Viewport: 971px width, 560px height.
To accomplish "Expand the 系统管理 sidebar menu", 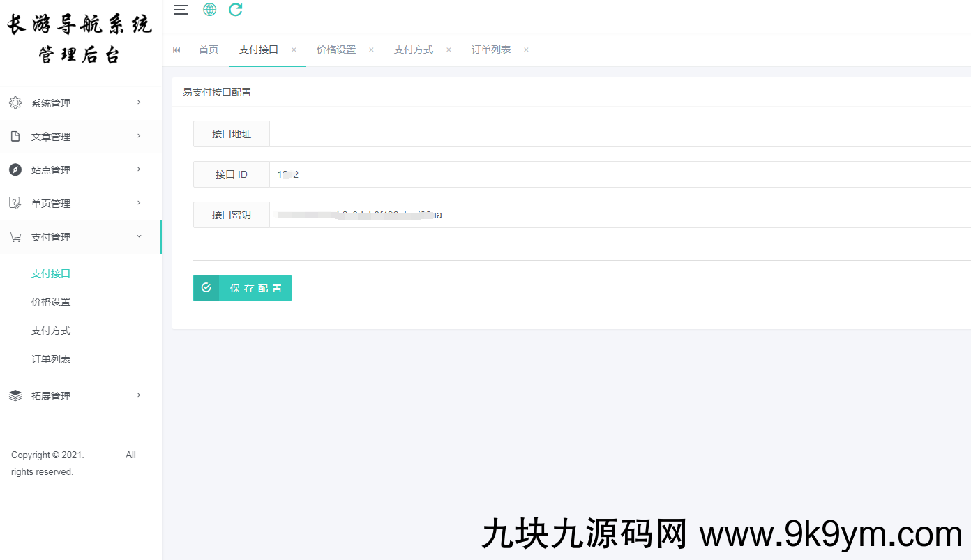I will click(77, 103).
